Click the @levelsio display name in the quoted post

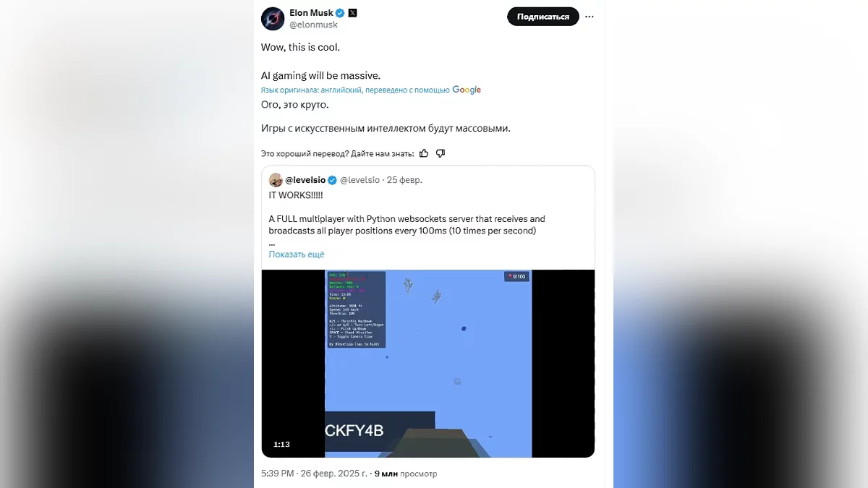pos(305,180)
